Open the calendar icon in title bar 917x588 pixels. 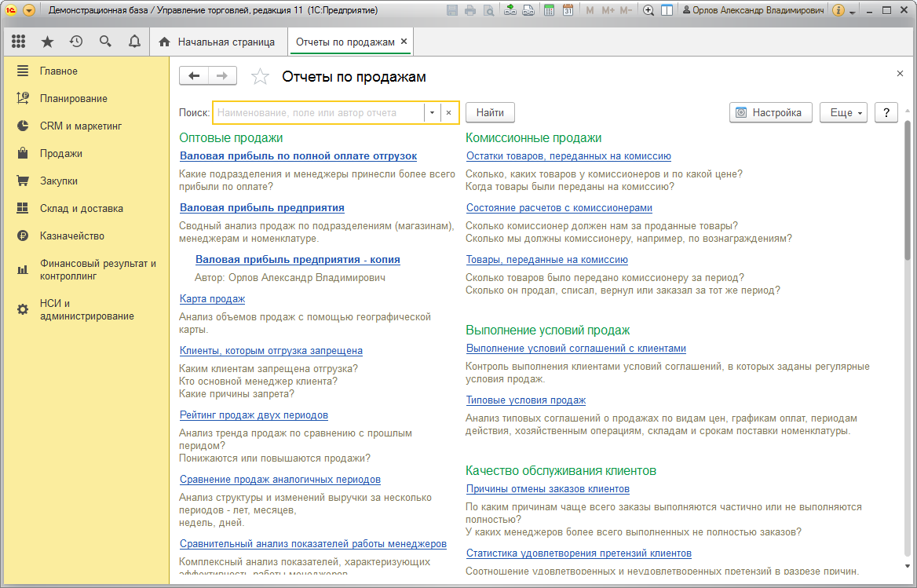point(568,10)
